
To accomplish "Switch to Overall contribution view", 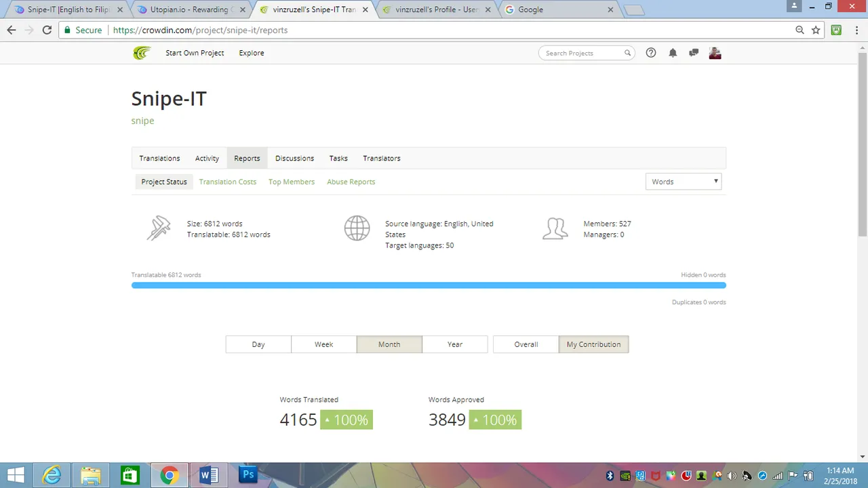I will (526, 344).
